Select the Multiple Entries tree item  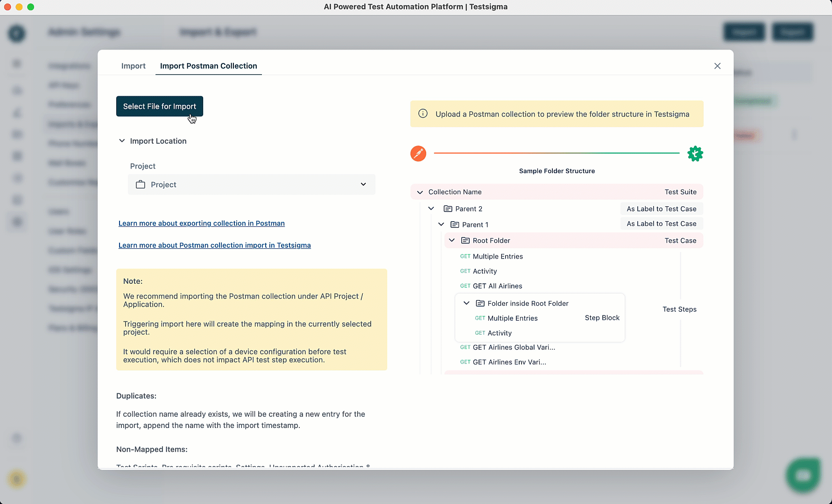click(497, 256)
